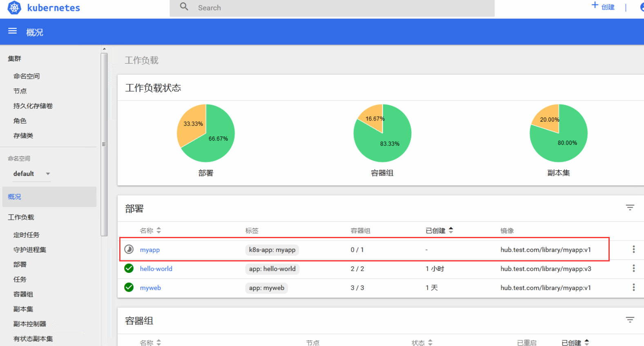The width and height of the screenshot is (644, 346).
Task: Open actions menu for myapp deployment
Action: point(633,249)
